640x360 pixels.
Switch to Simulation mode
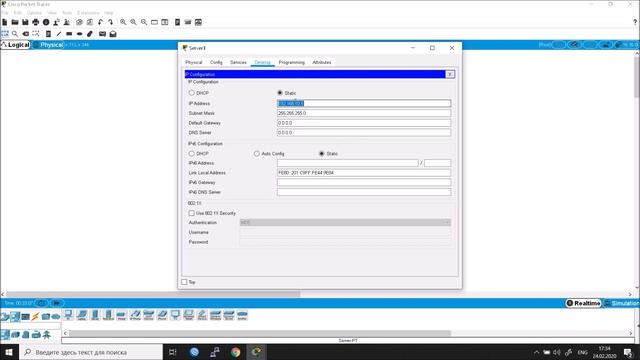pos(622,303)
